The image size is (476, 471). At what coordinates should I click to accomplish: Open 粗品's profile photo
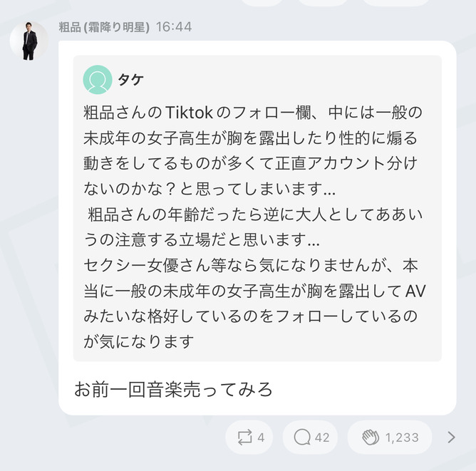[29, 41]
